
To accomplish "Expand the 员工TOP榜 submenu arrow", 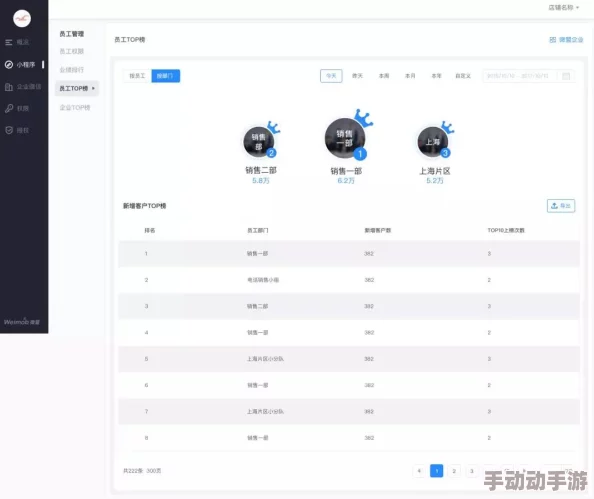I will [93, 88].
